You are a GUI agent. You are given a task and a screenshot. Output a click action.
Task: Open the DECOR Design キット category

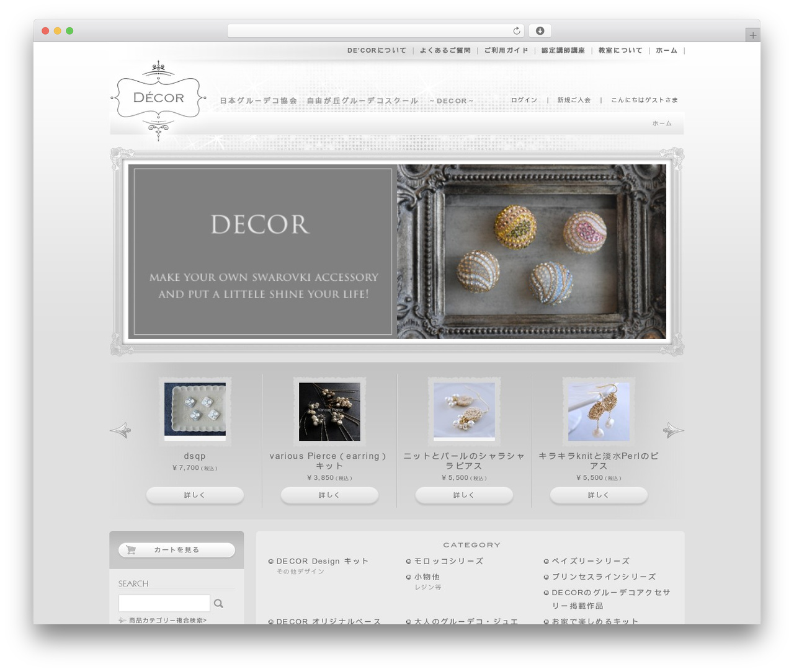pyautogui.click(x=322, y=561)
